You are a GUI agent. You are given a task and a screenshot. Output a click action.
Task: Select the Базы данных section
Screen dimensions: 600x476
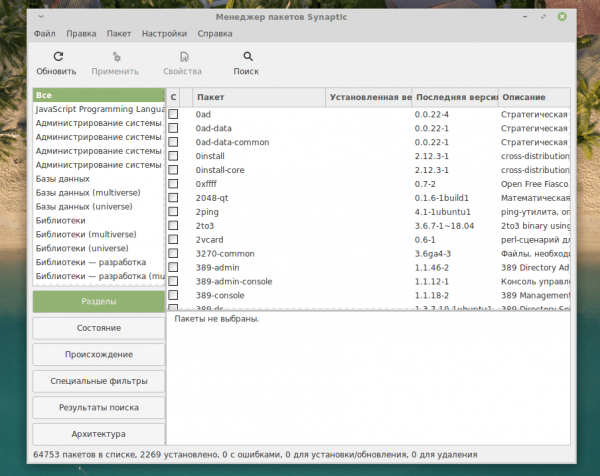point(99,179)
